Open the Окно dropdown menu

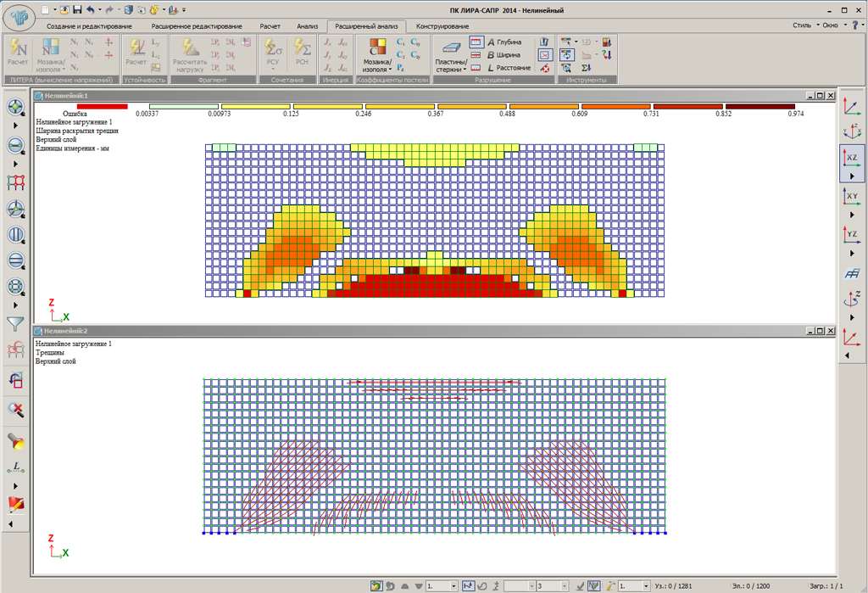[833, 25]
